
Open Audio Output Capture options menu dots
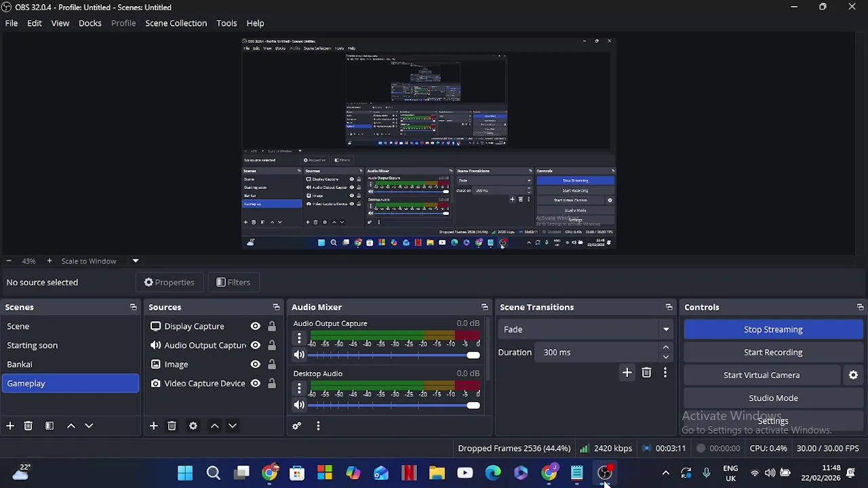(299, 338)
